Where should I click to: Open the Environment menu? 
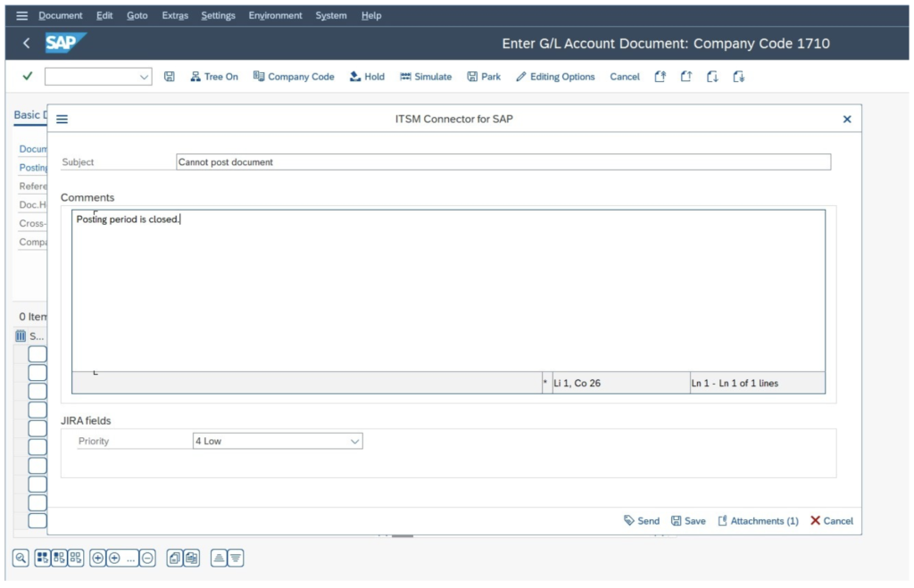pyautogui.click(x=275, y=16)
